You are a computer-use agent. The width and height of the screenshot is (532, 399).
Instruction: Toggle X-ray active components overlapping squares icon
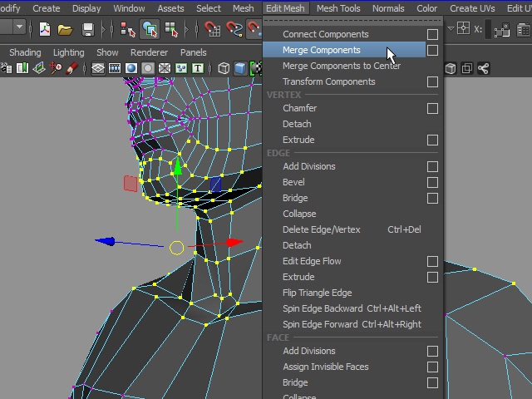[467, 68]
